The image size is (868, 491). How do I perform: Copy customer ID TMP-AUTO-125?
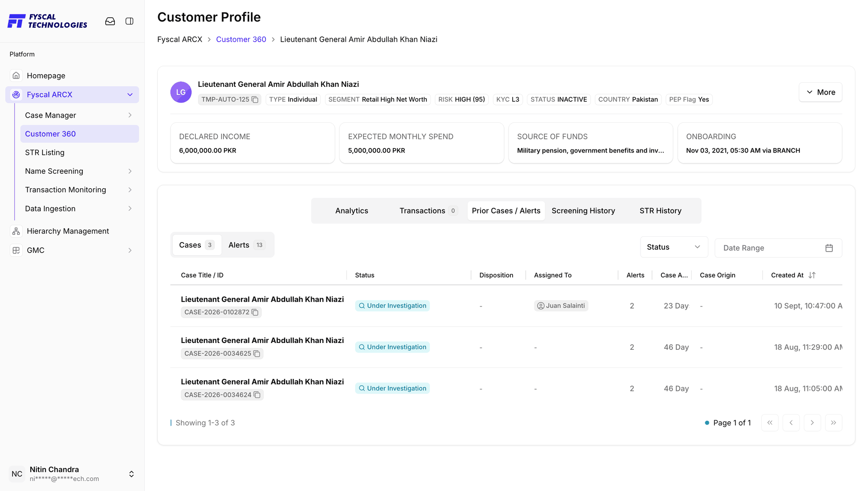[255, 100]
